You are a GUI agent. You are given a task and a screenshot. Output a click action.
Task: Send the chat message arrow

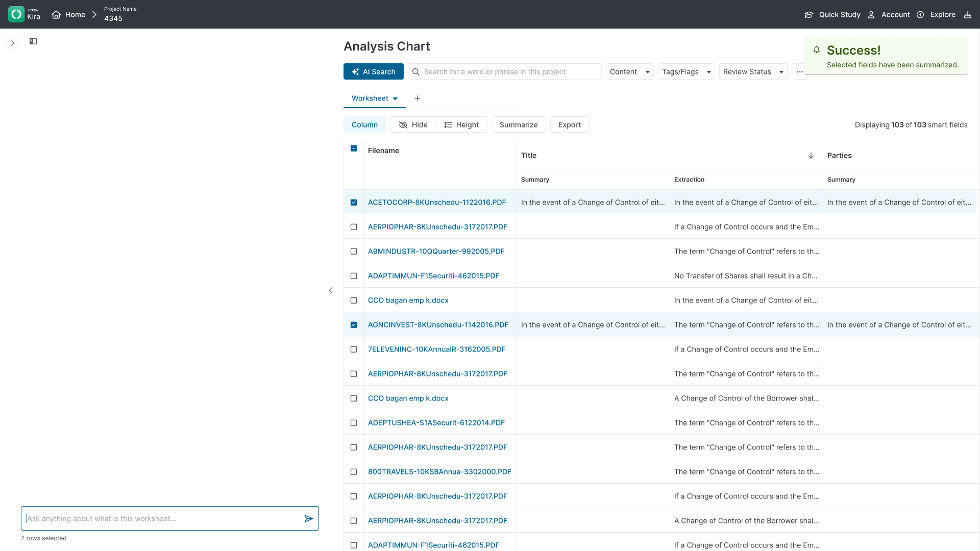click(308, 518)
